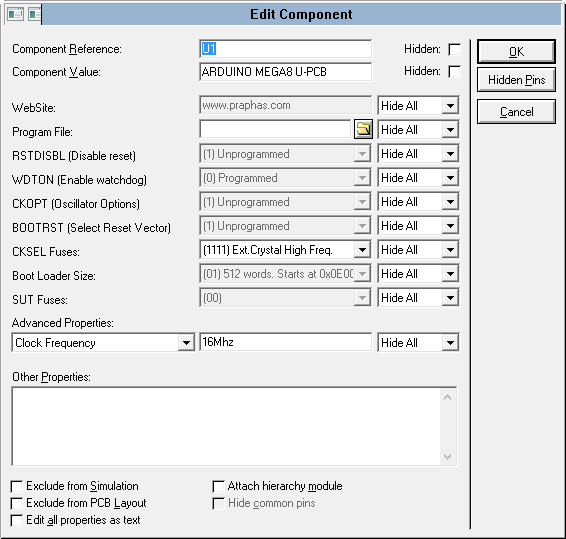This screenshot has height=539, width=566.
Task: Click the Hidden Pins button
Action: (x=516, y=80)
